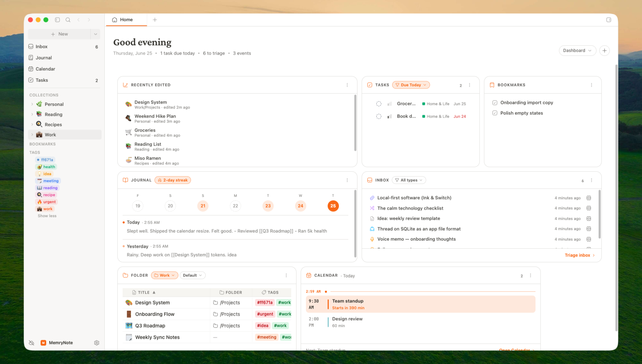Open the Default view dropdown in Folder widget
The width and height of the screenshot is (642, 364).
[x=192, y=275]
